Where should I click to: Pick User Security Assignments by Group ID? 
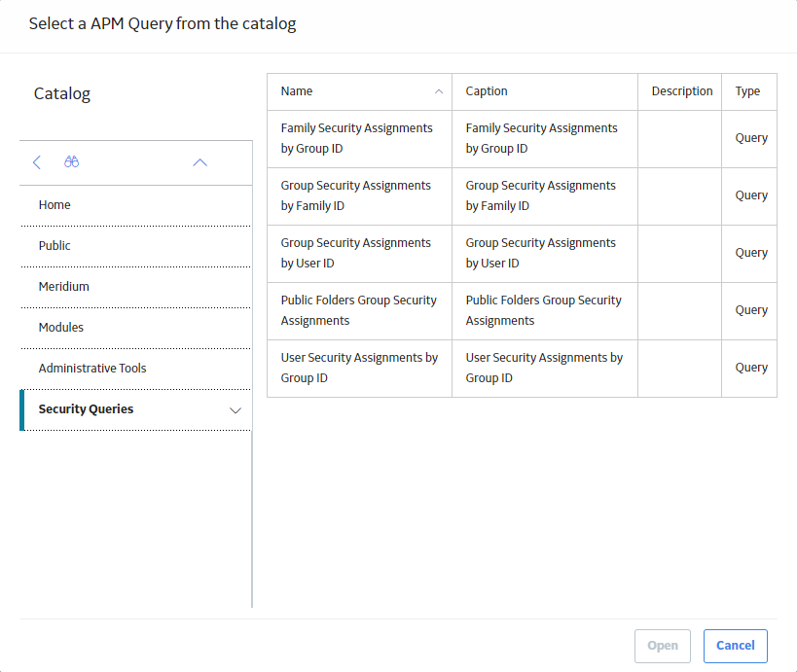[522, 369]
